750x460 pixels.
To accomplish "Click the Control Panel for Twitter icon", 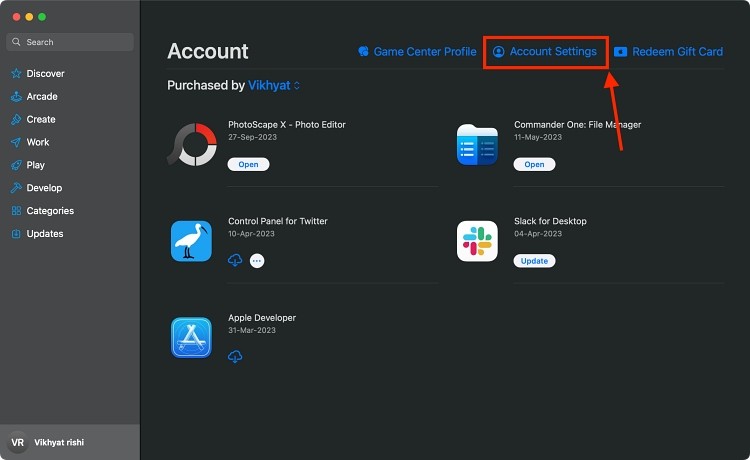I will tap(191, 241).
